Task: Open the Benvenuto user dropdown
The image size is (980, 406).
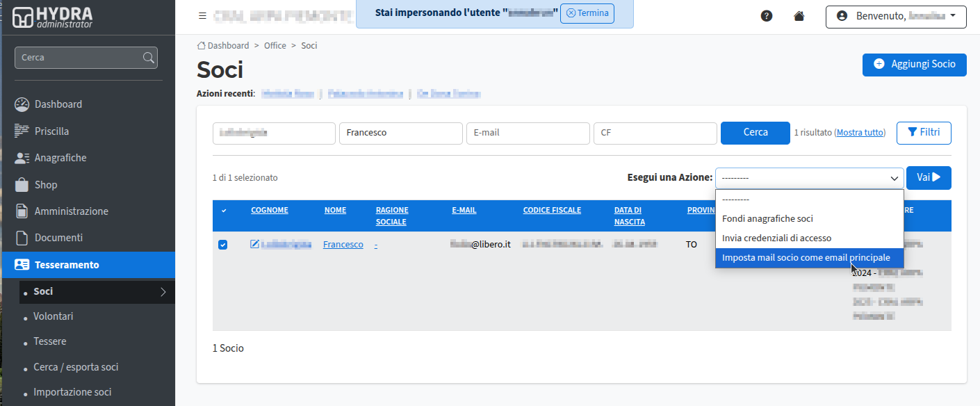Action: [896, 16]
